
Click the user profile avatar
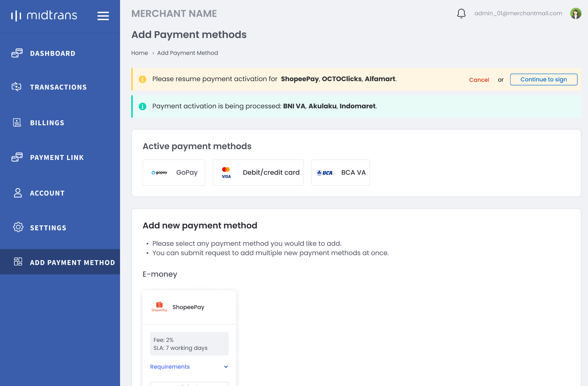pos(575,13)
